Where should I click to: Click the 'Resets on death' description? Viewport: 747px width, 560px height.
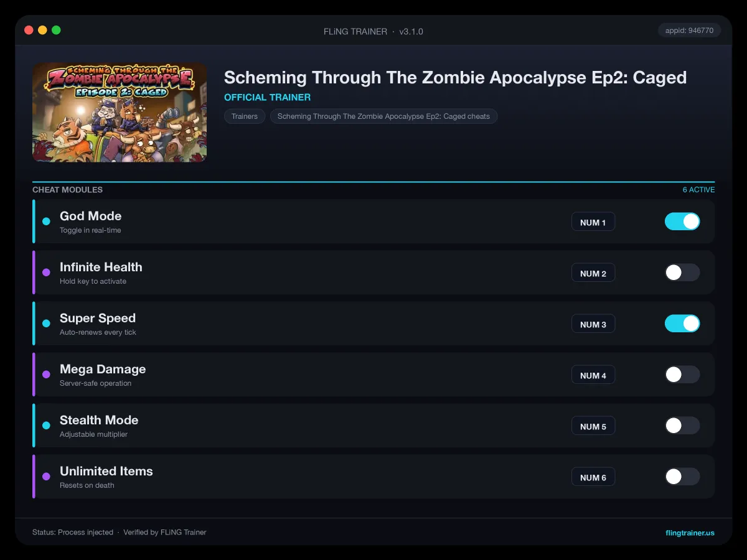87,485
